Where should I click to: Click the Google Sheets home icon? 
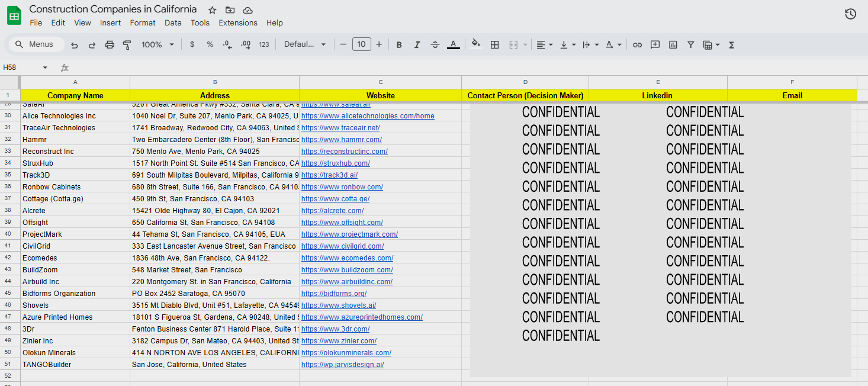(x=14, y=16)
